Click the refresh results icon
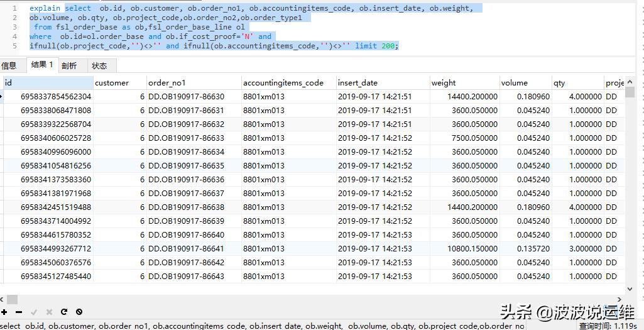The height and width of the screenshot is (330, 644). [64, 312]
